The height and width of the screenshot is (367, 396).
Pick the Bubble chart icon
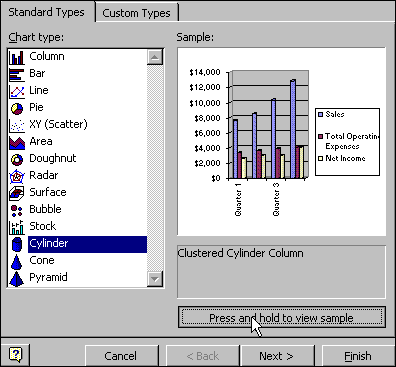tap(17, 210)
